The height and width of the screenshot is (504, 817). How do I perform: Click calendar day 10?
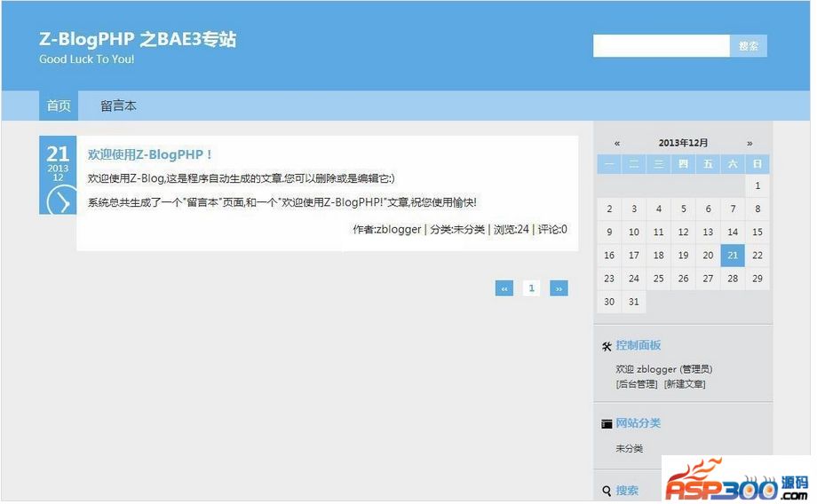click(x=633, y=232)
